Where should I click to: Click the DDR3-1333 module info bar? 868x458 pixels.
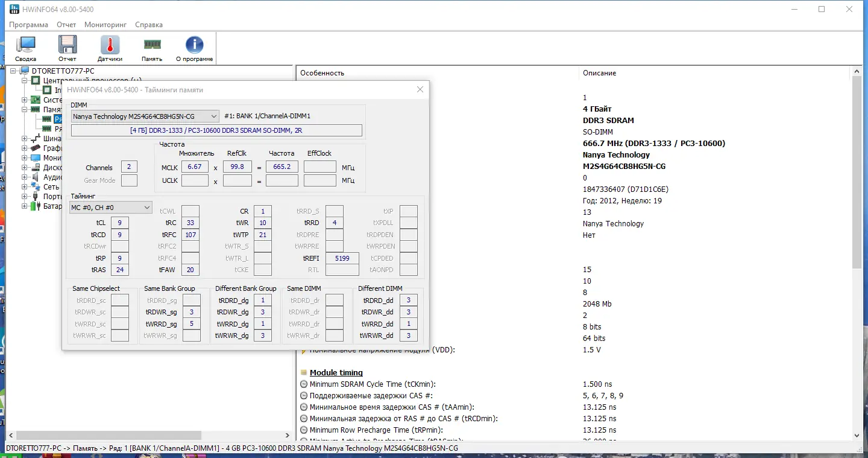tap(217, 130)
